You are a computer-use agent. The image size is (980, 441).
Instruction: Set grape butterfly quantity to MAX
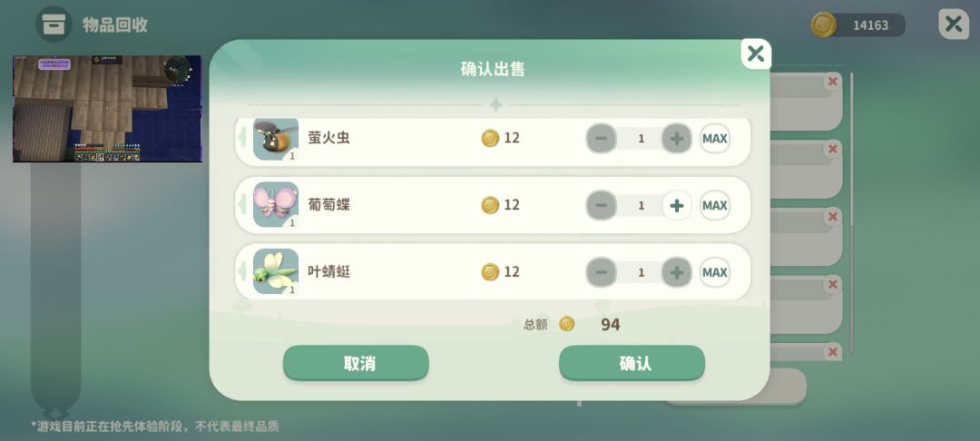tap(714, 205)
